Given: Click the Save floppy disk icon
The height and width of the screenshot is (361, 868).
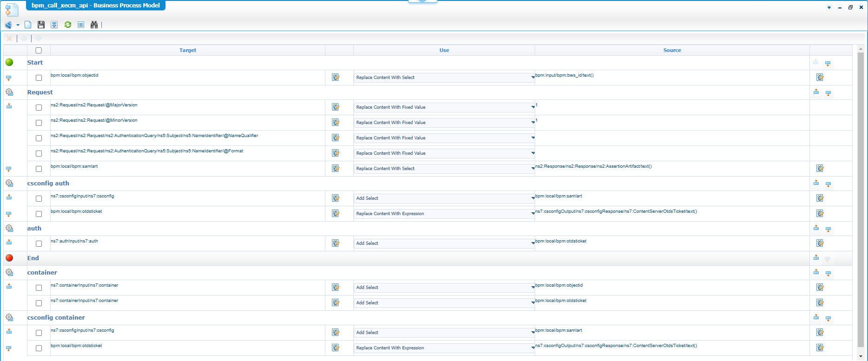Looking at the screenshot, I should [41, 25].
